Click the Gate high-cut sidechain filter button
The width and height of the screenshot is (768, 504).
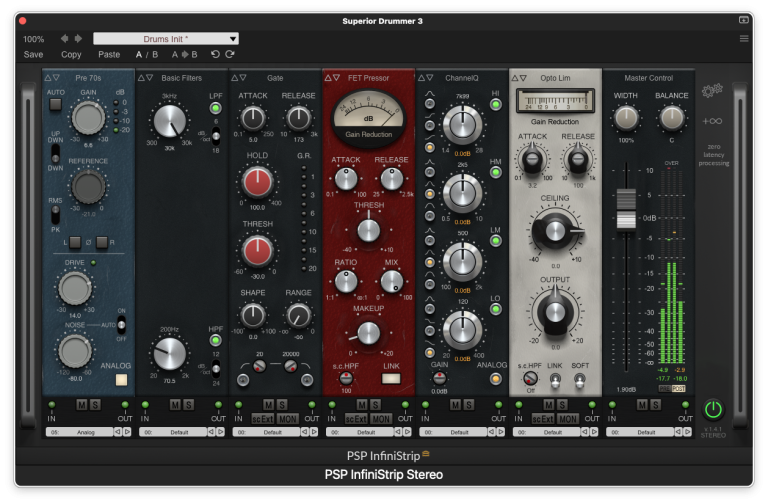point(307,380)
